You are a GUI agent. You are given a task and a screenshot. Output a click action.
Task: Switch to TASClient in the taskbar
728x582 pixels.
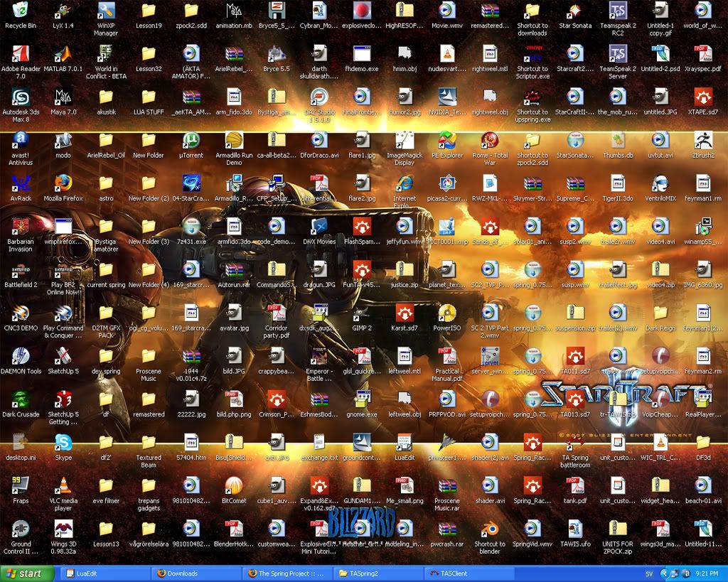[x=471, y=573]
